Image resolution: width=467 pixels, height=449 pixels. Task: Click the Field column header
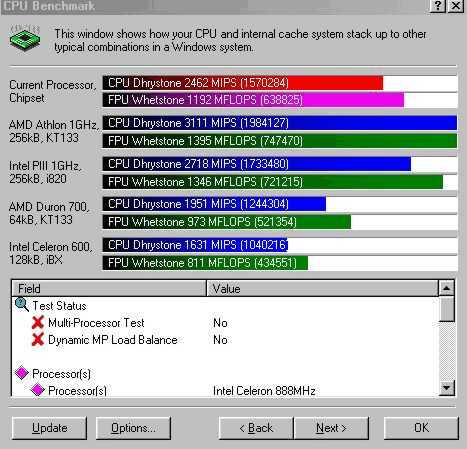point(109,288)
